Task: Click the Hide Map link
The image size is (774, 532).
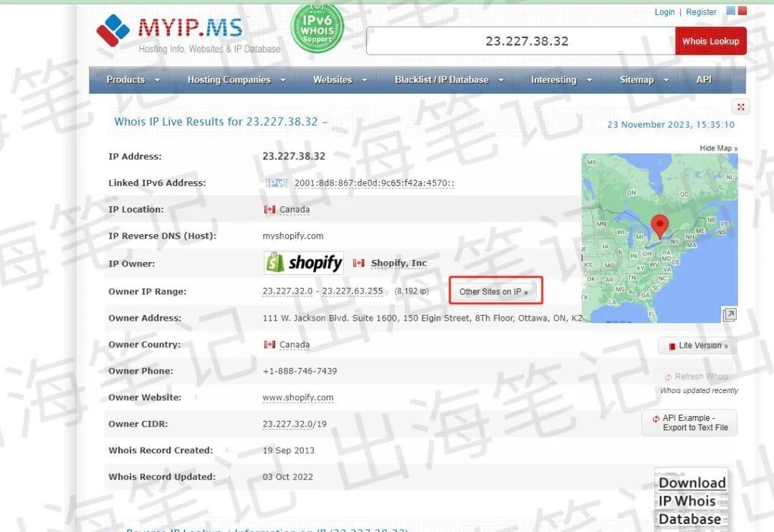Action: (718, 148)
